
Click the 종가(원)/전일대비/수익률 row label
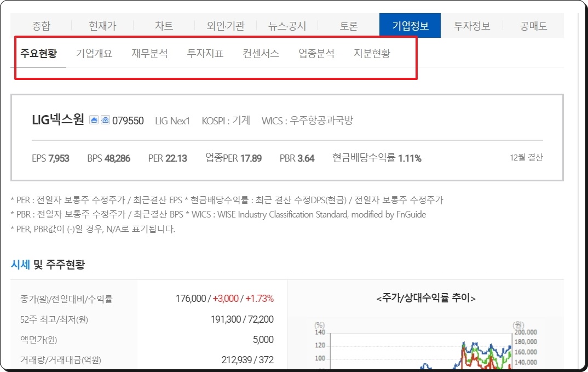[x=66, y=299]
